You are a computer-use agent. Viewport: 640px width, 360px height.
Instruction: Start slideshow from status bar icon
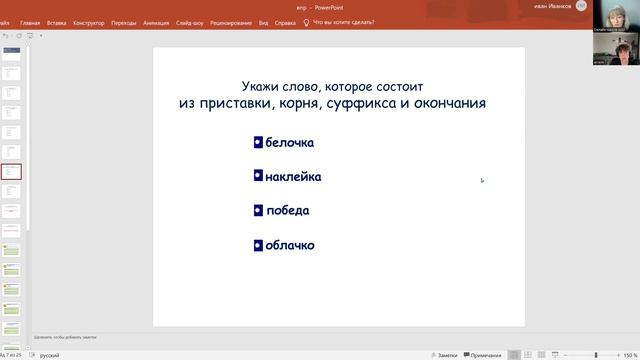click(555, 355)
